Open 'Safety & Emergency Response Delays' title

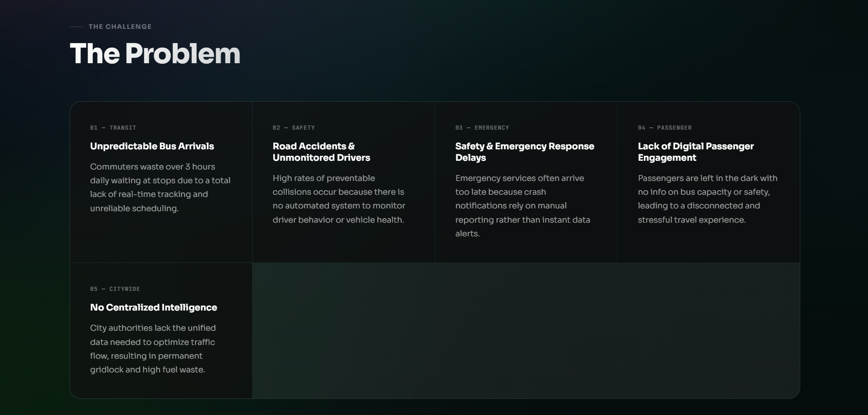click(524, 152)
